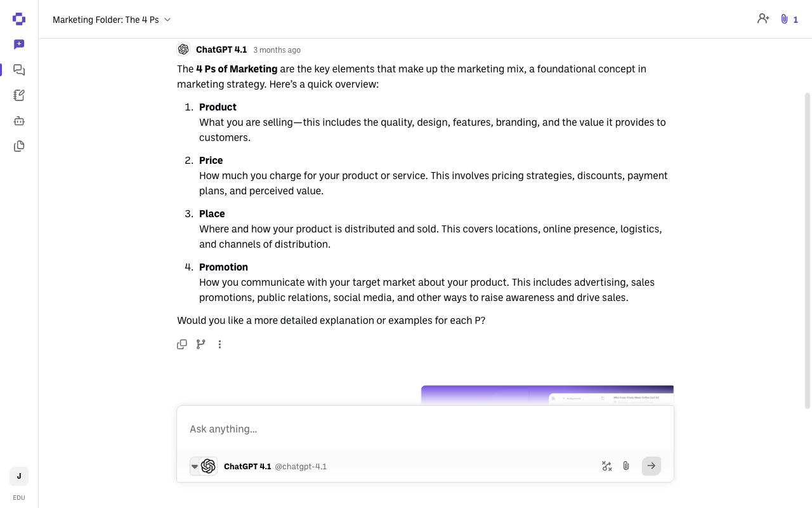Open the files library sidebar icon

19,146
